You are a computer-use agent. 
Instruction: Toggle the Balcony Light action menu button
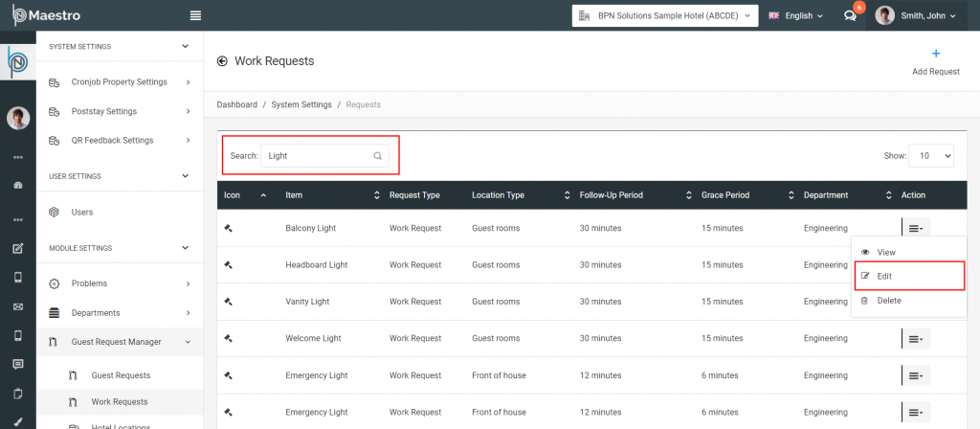coord(916,228)
